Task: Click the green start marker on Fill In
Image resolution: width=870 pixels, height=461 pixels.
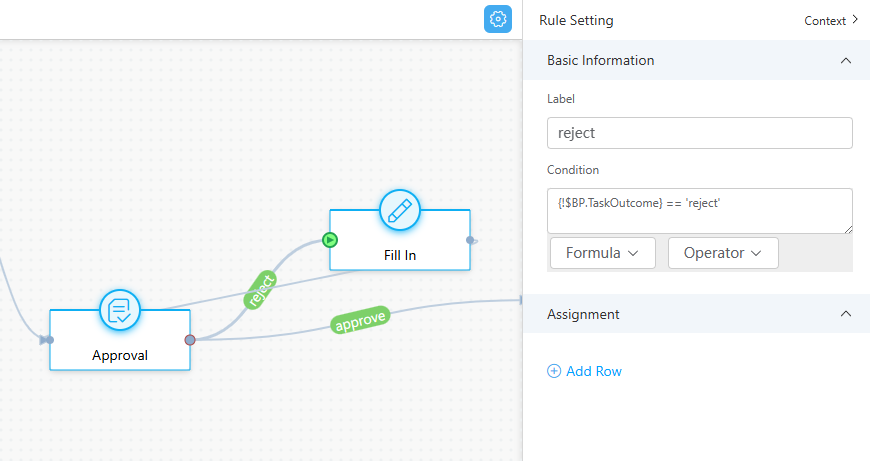Action: [x=330, y=240]
